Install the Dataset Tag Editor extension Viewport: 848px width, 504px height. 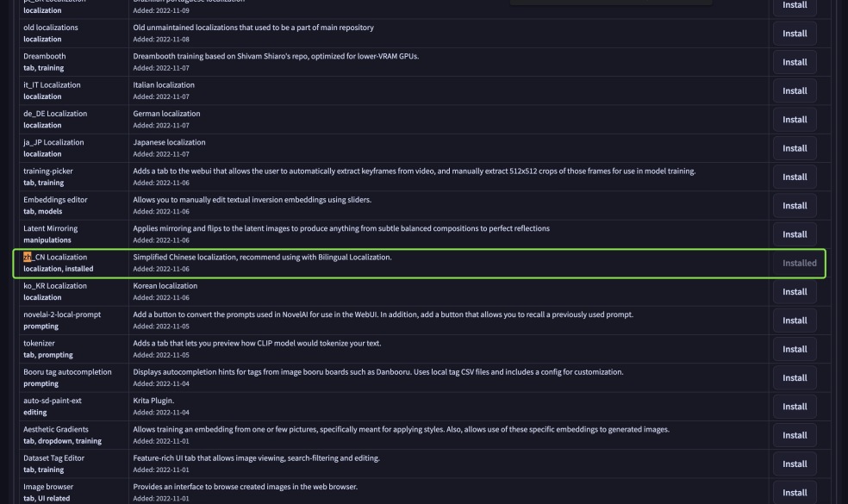pyautogui.click(x=794, y=464)
